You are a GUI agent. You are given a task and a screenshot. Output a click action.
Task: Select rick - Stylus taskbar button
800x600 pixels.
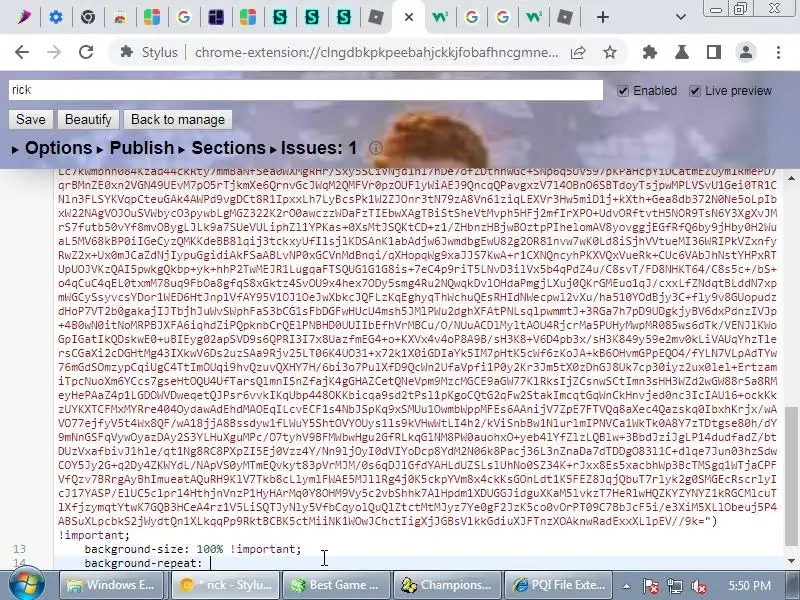(x=226, y=585)
